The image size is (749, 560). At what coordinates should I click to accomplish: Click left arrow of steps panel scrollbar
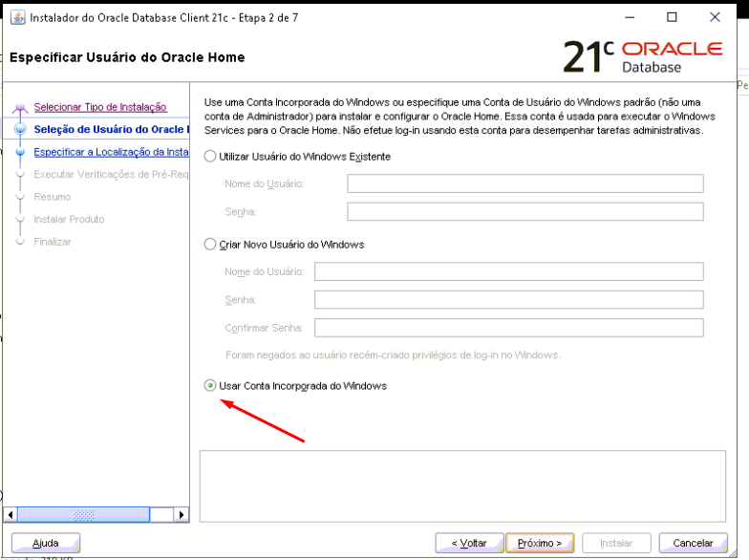(x=11, y=514)
